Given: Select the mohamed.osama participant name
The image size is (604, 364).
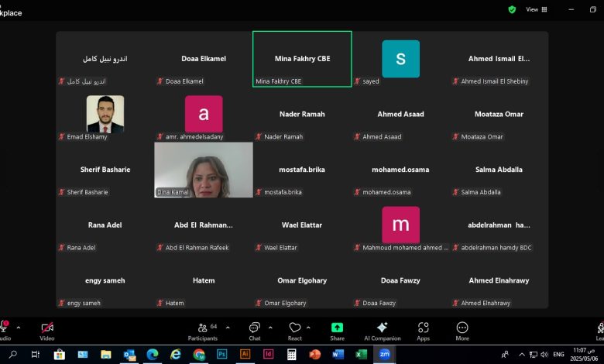Looking at the screenshot, I should (400, 170).
